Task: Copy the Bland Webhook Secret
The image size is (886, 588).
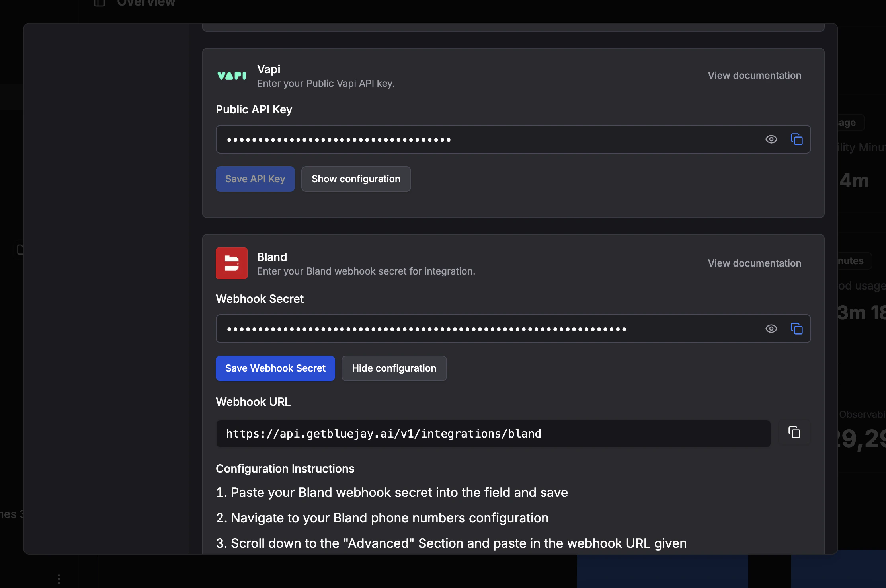Action: click(x=797, y=329)
